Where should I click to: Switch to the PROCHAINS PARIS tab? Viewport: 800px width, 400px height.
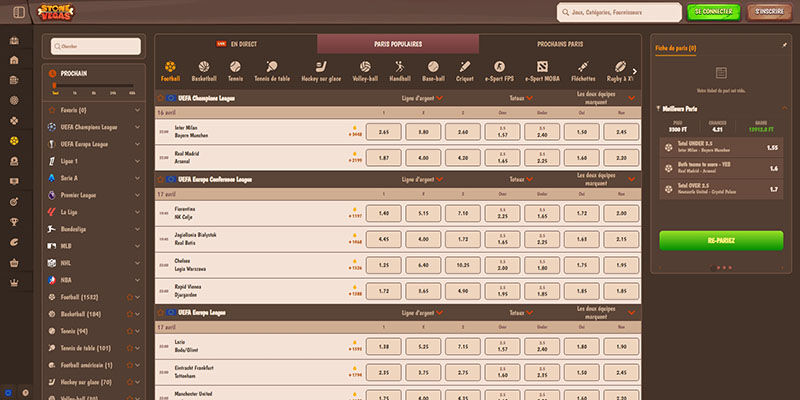tap(560, 44)
